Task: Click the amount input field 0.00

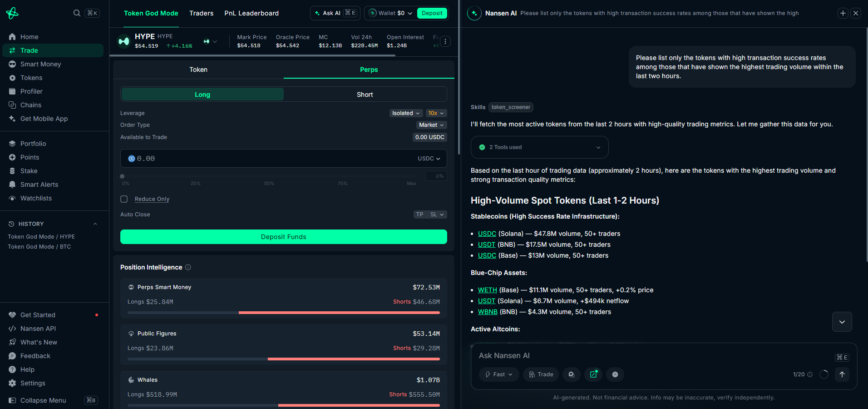Action: point(284,159)
